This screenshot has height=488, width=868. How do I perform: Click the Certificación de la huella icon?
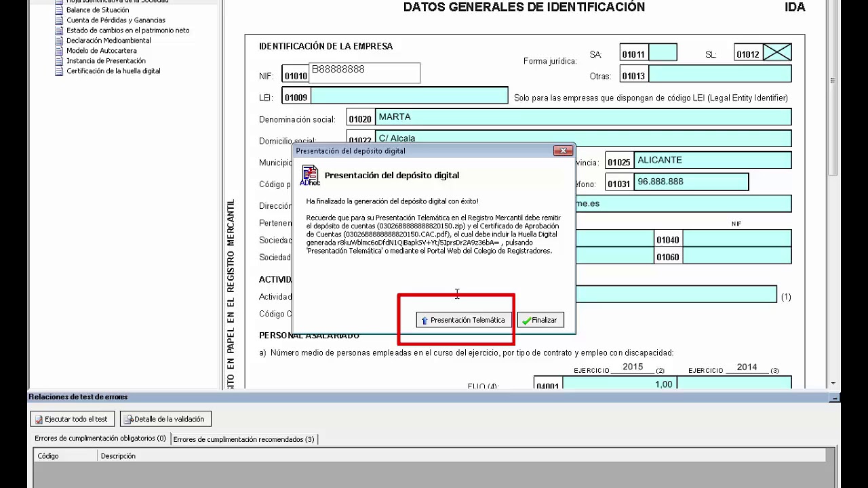pos(60,71)
